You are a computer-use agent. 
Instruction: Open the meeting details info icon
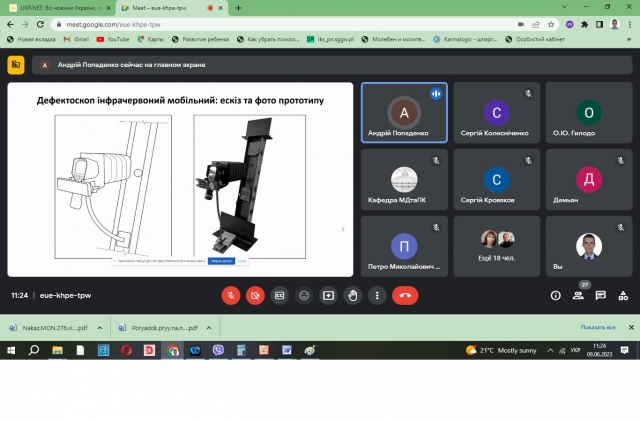tap(556, 295)
